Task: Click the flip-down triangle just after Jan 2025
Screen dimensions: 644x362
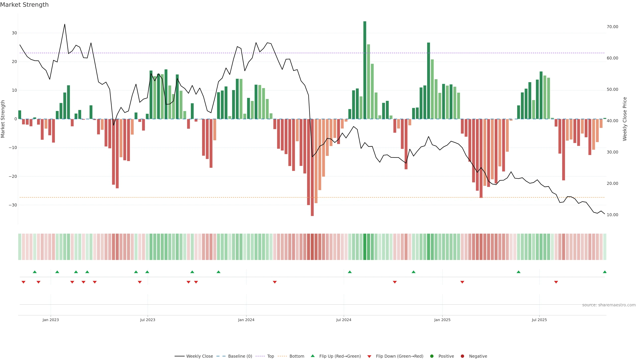Action: click(462, 282)
